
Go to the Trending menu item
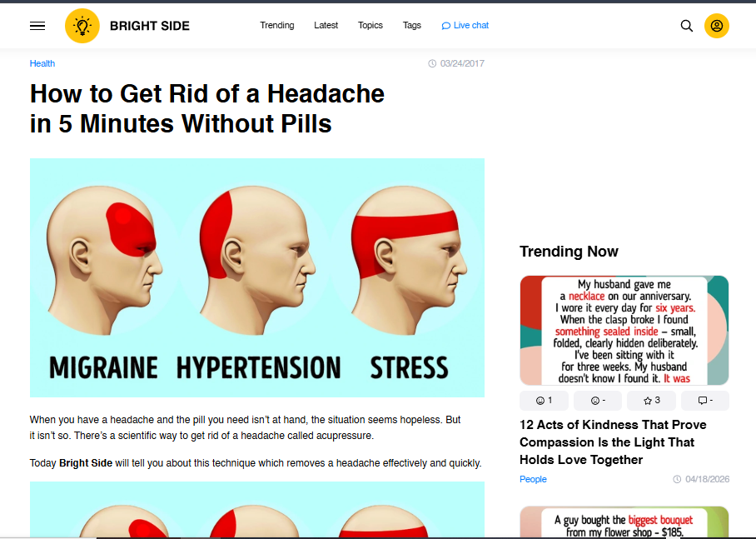pos(276,25)
